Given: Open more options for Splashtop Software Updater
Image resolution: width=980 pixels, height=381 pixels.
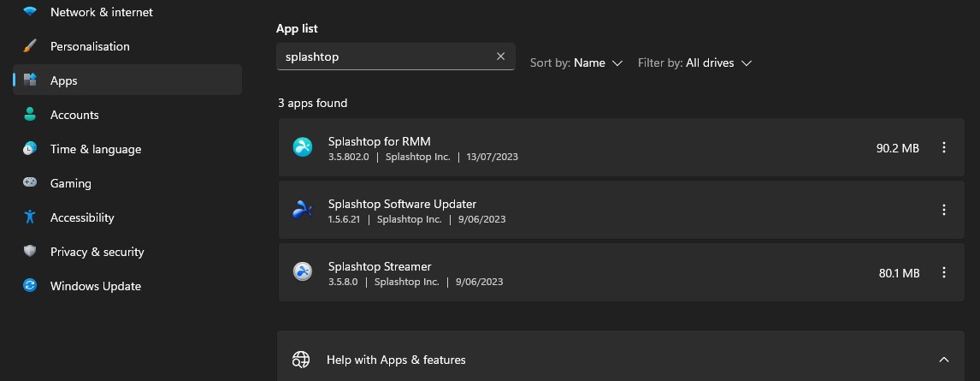Looking at the screenshot, I should coord(944,210).
